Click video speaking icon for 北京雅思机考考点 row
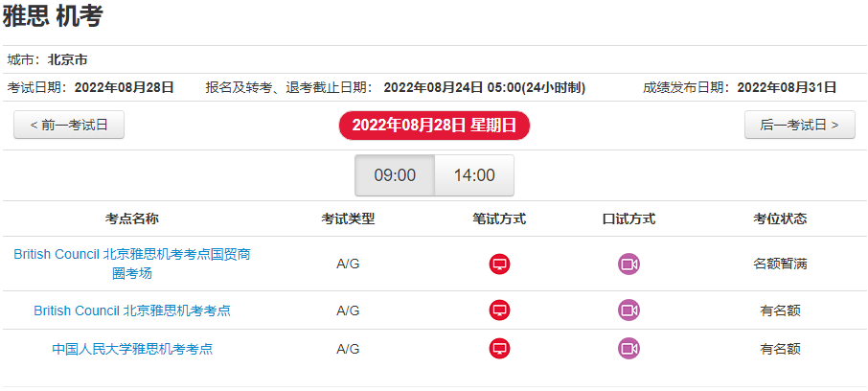Viewport: 868px width, 391px height. pos(628,310)
